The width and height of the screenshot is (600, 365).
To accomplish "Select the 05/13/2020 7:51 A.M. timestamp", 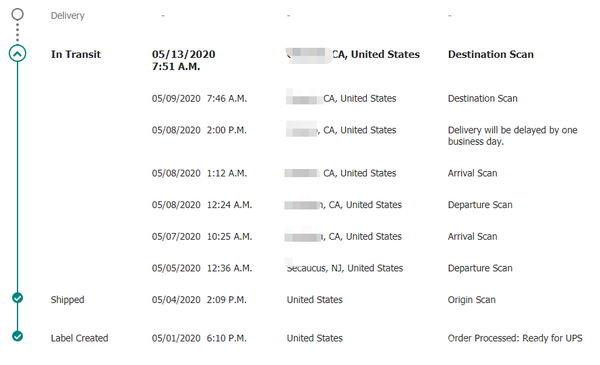I will click(x=184, y=60).
